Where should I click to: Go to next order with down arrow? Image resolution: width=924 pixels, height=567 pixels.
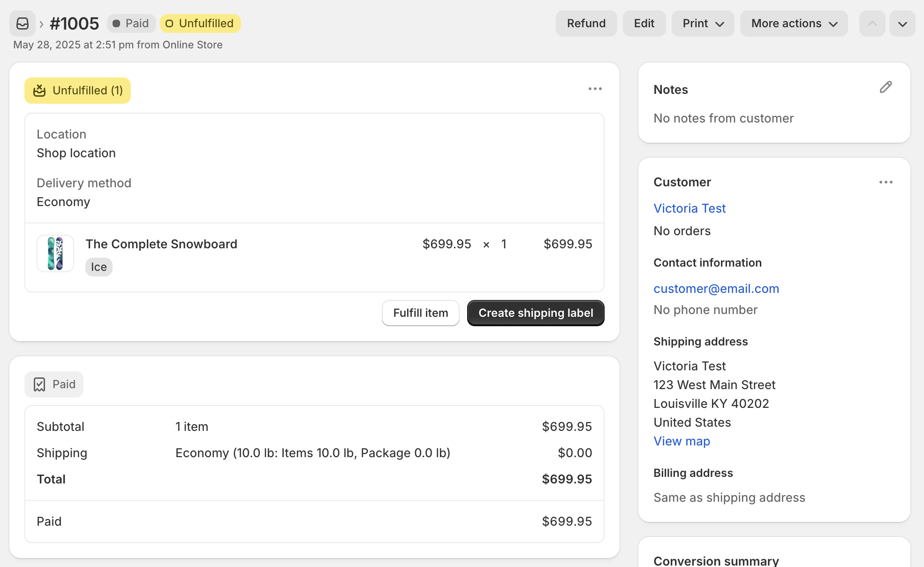coord(902,23)
